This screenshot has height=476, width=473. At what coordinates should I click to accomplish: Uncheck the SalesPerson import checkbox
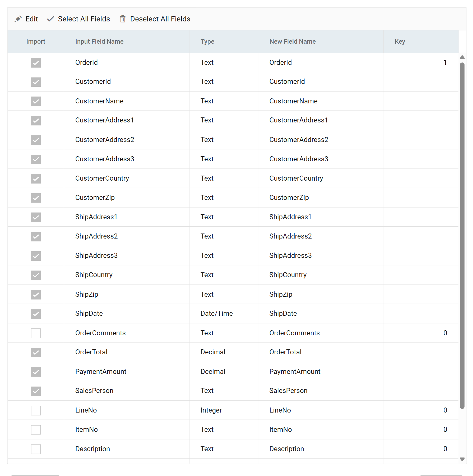tap(36, 391)
